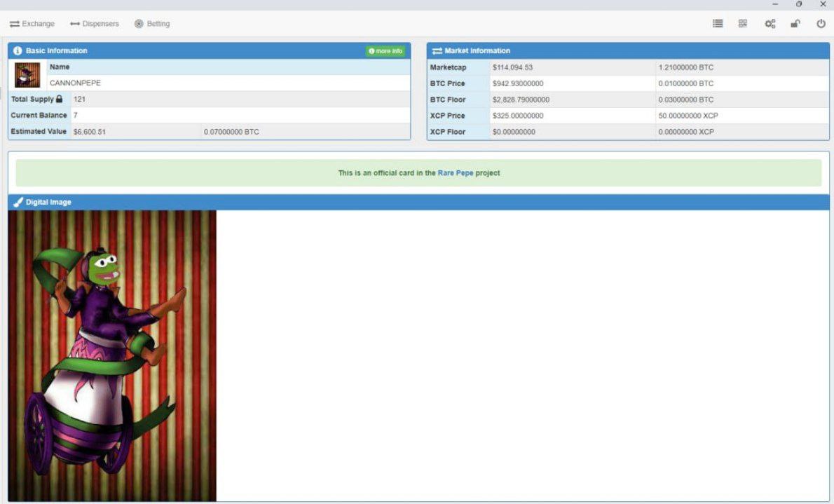Click the BTC price $942.93000000
The width and height of the screenshot is (834, 504).
pyautogui.click(x=518, y=83)
